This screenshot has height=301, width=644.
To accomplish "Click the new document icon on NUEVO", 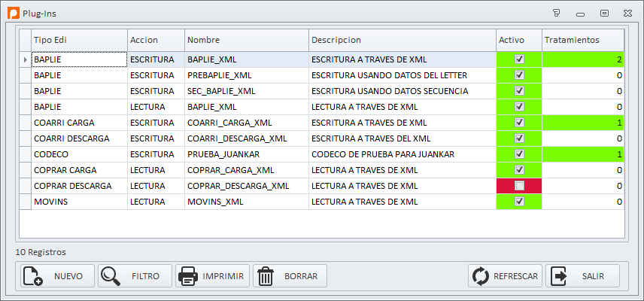I will pyautogui.click(x=32, y=276).
